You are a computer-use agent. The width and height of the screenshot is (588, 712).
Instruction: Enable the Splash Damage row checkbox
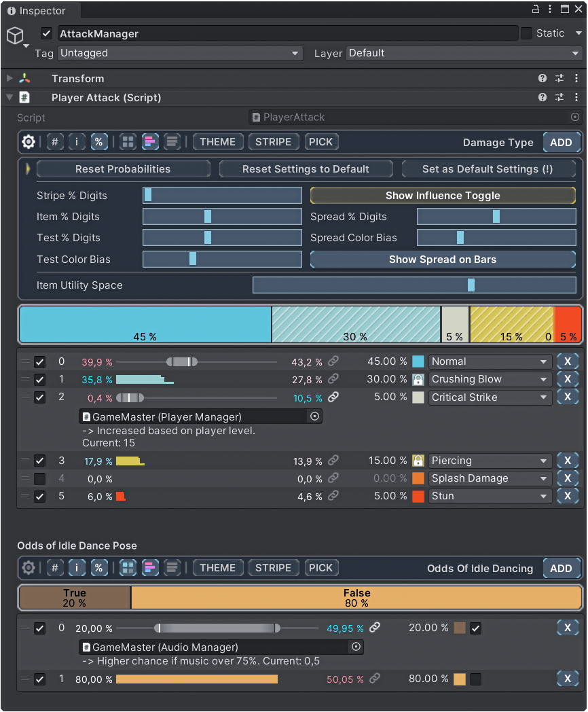39,478
